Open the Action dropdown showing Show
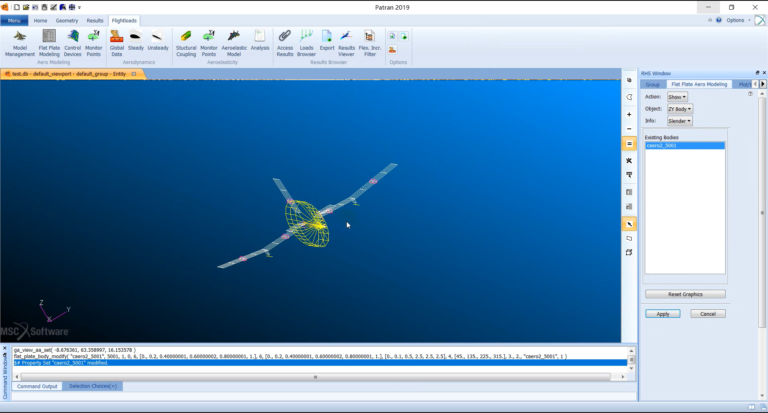The image size is (768, 413). (677, 97)
